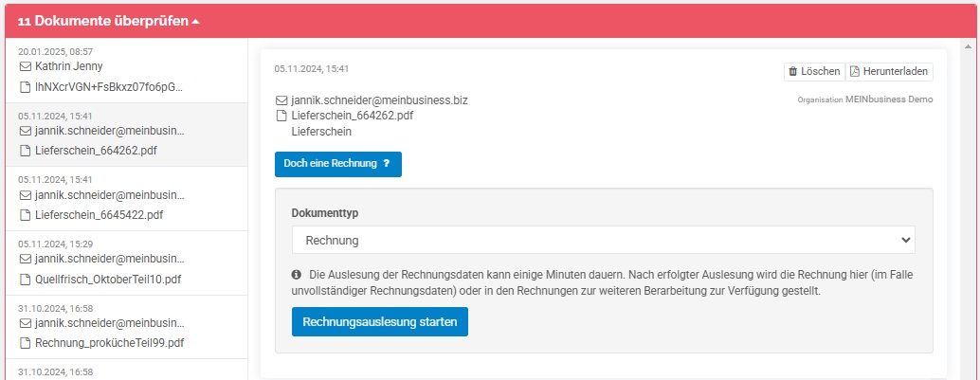The width and height of the screenshot is (980, 380).
Task: Click envelope icon beside Kathrin Jenny
Action: [25, 66]
